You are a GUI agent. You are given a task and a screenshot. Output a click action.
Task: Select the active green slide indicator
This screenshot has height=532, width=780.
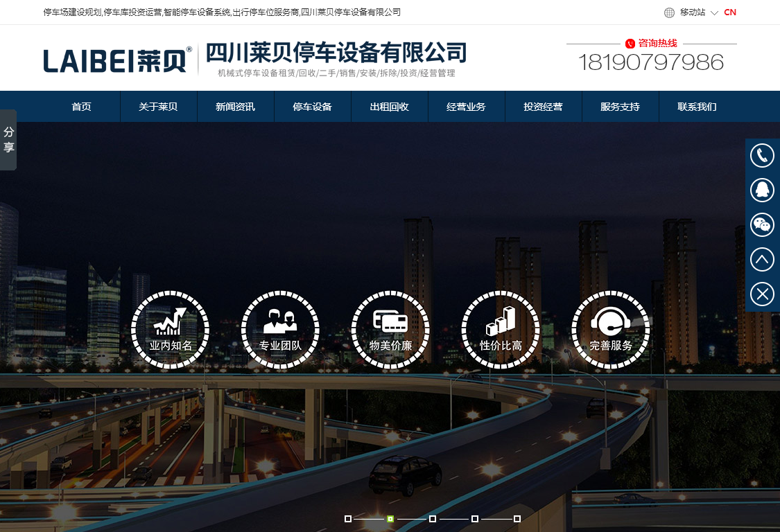390,519
